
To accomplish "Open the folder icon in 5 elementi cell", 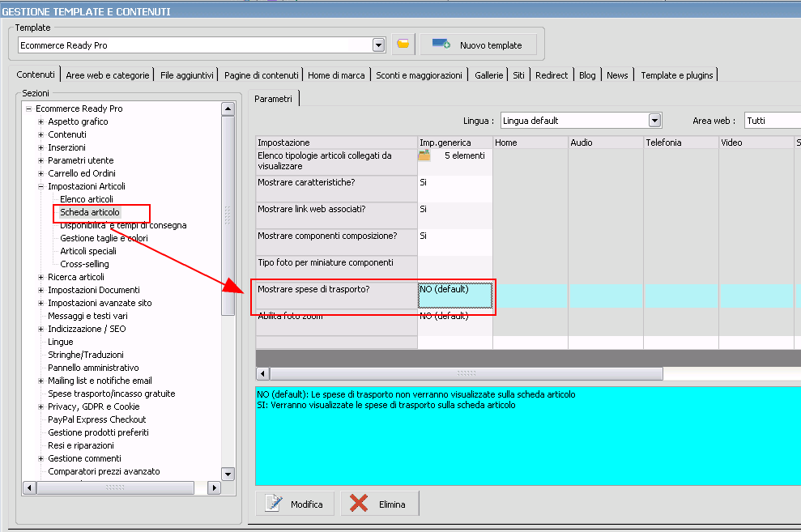I will point(424,155).
